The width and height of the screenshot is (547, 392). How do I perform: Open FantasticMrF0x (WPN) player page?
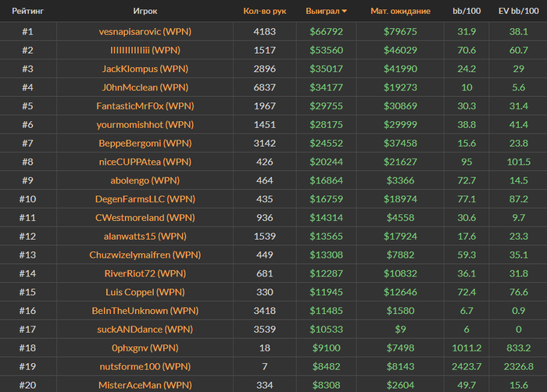tap(145, 106)
